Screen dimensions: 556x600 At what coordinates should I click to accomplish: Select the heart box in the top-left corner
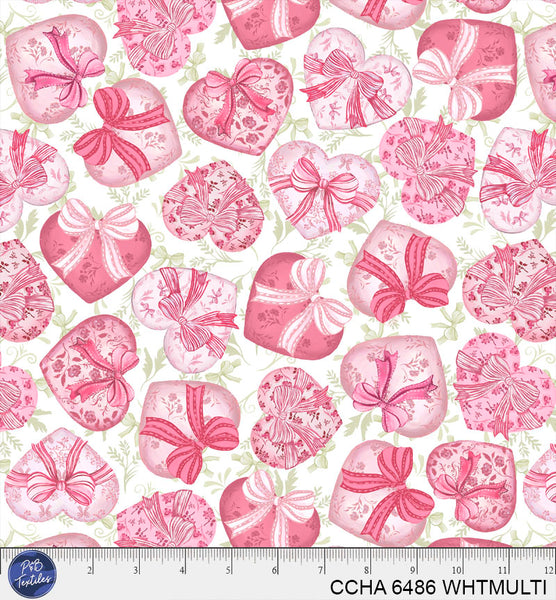tap(57, 69)
